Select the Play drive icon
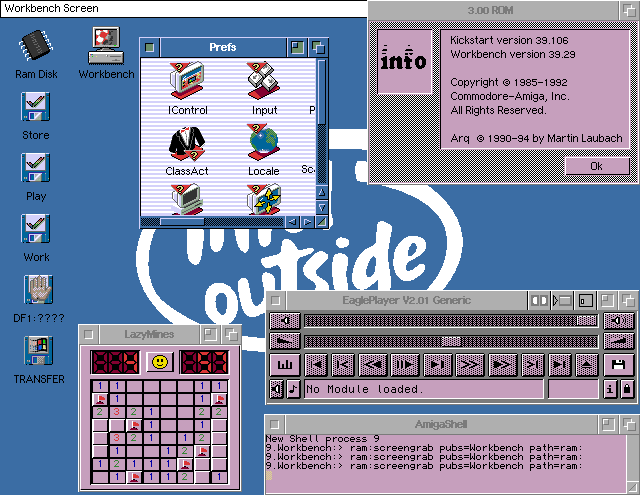 click(36, 167)
